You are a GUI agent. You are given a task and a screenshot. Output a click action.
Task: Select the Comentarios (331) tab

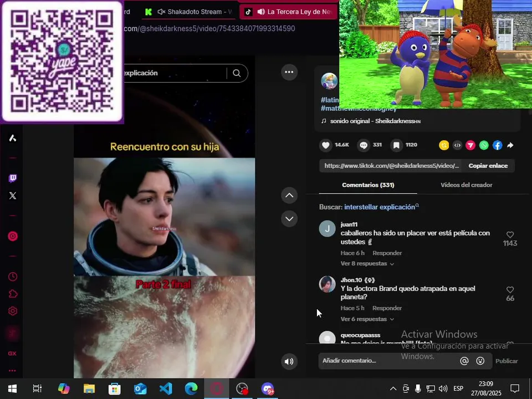point(368,185)
